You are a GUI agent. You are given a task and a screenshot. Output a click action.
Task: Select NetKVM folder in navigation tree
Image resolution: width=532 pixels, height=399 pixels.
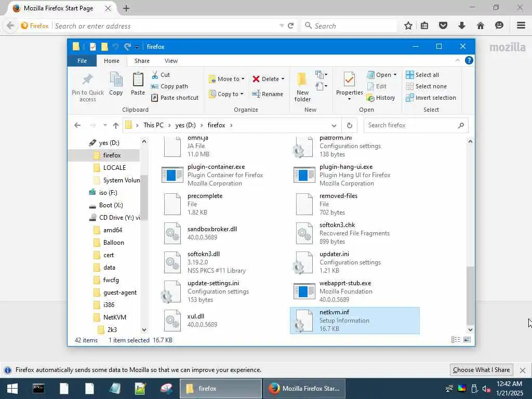point(114,317)
